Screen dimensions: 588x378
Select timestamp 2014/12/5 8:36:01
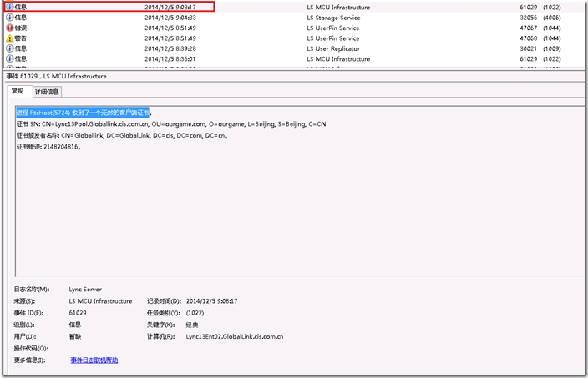click(x=170, y=58)
